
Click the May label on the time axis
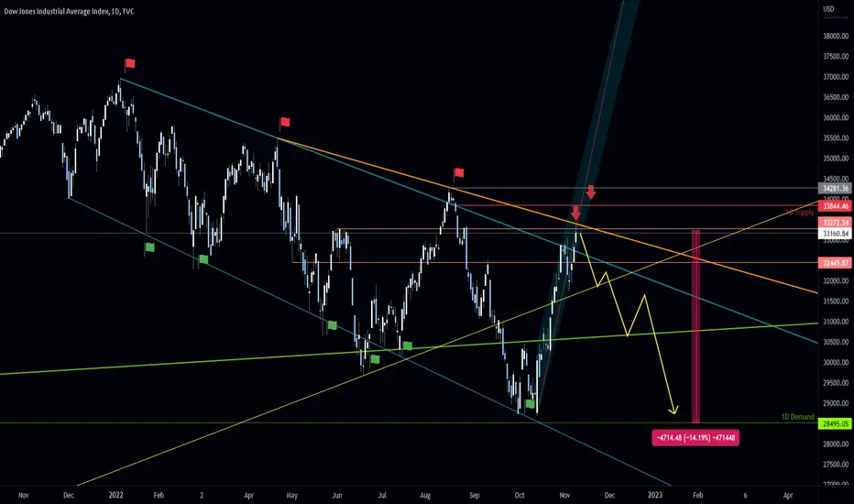point(292,495)
